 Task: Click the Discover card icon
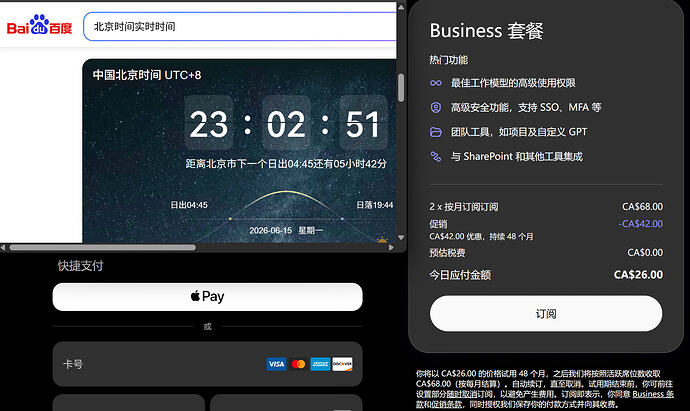342,364
